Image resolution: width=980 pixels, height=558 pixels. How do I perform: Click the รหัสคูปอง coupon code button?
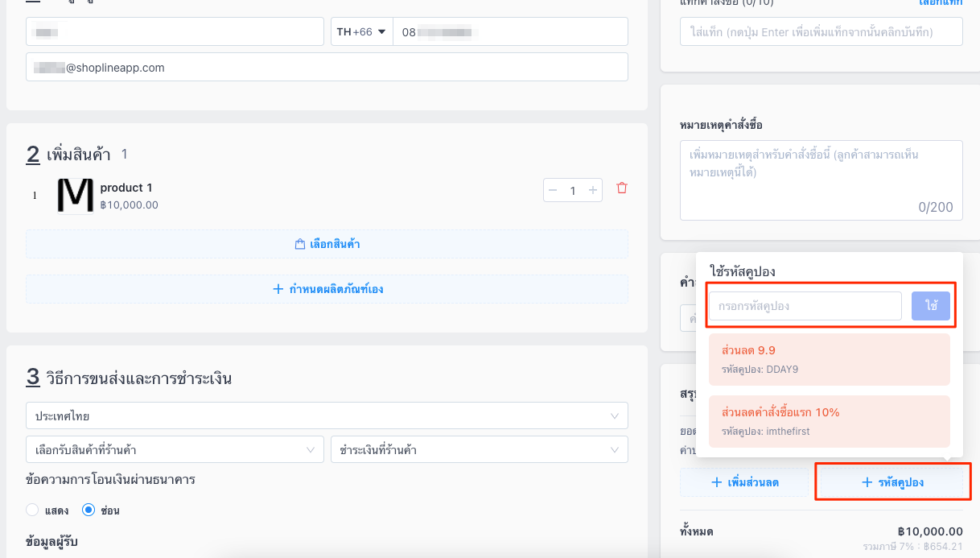click(892, 482)
